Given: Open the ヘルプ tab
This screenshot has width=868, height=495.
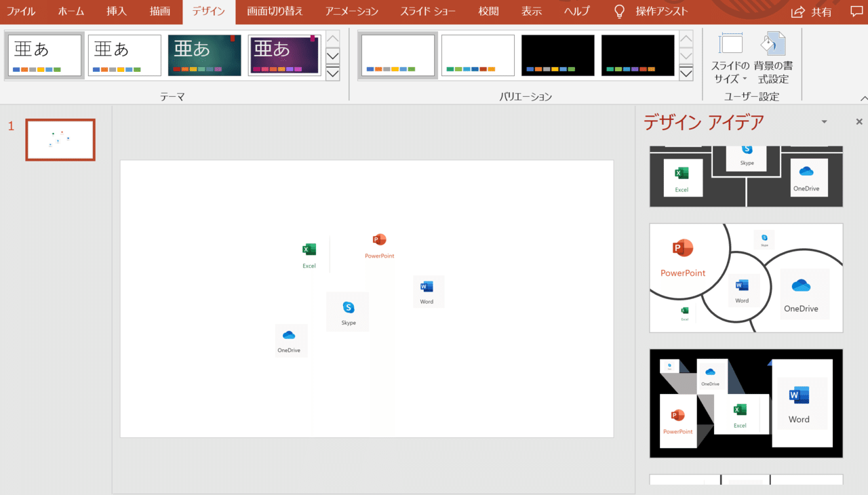Looking at the screenshot, I should point(577,12).
